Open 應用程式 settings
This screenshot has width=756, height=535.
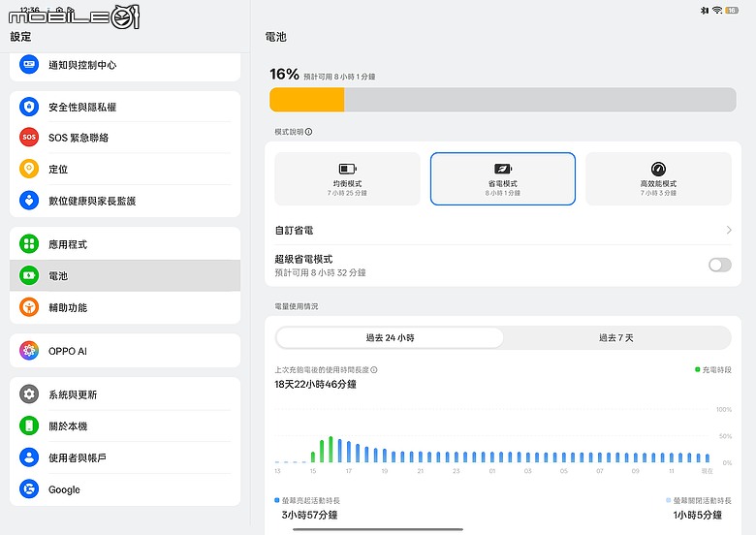pos(125,244)
